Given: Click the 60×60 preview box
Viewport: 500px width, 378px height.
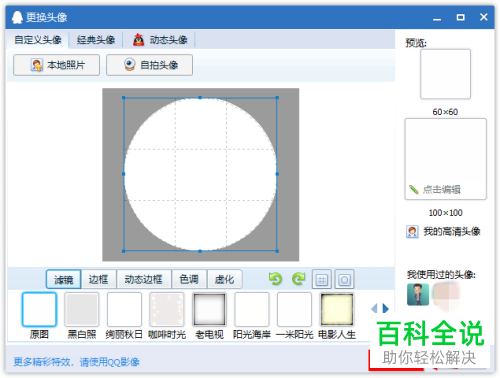Looking at the screenshot, I should pos(445,74).
